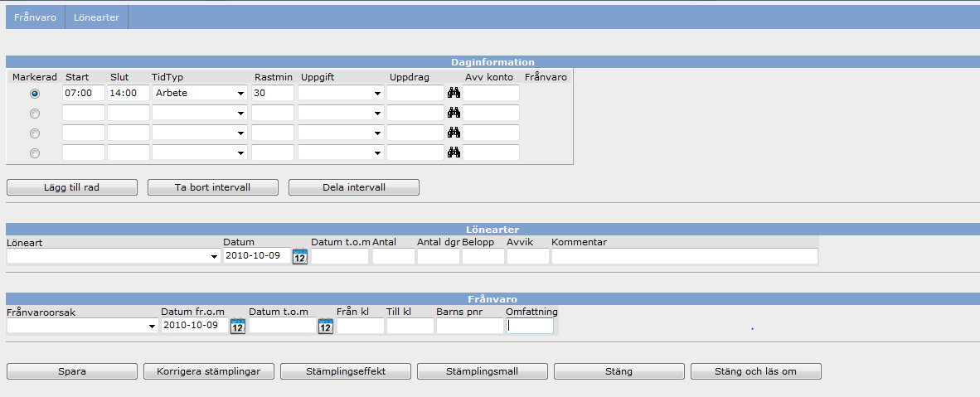
Task: Close the form with Stäng button
Action: [619, 371]
